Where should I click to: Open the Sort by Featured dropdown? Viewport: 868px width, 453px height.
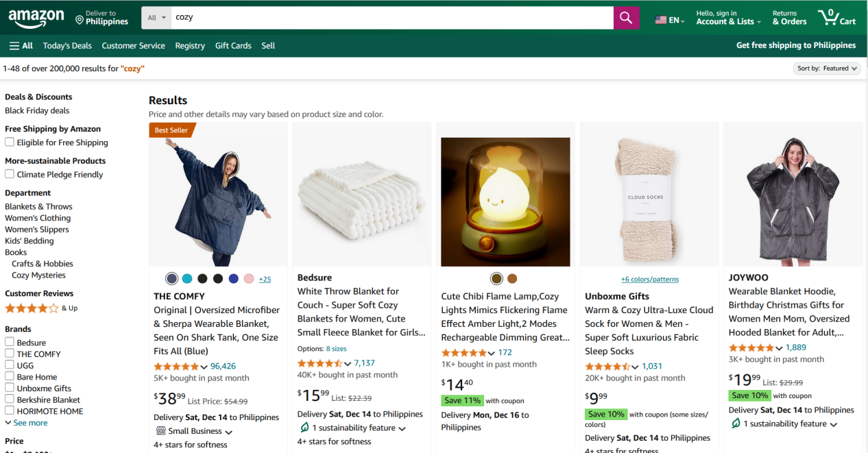[828, 69]
